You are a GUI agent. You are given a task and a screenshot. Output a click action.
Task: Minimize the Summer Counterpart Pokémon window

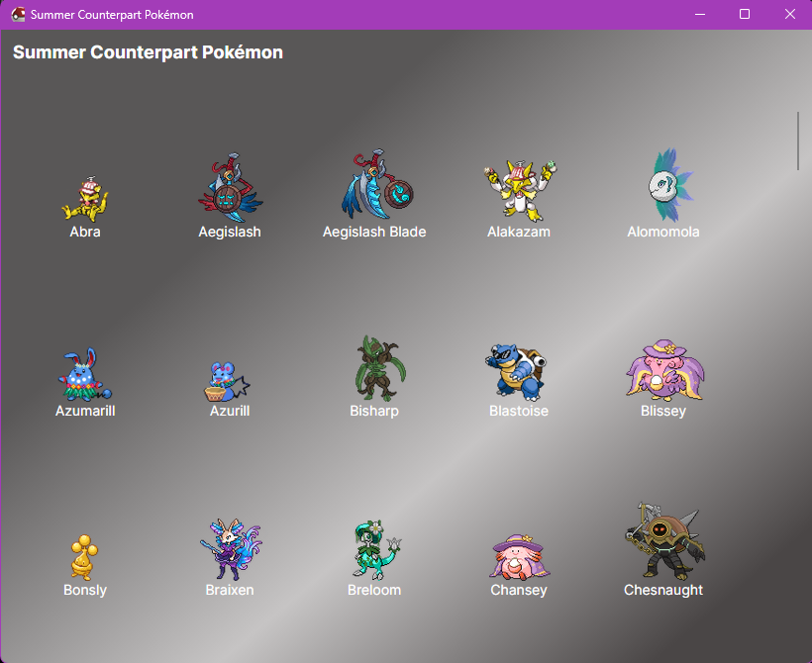[700, 15]
